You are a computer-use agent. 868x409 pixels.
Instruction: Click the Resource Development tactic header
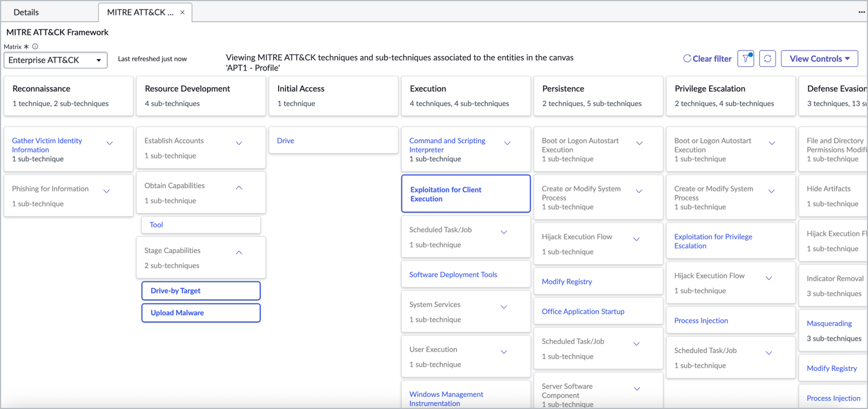tap(201, 96)
